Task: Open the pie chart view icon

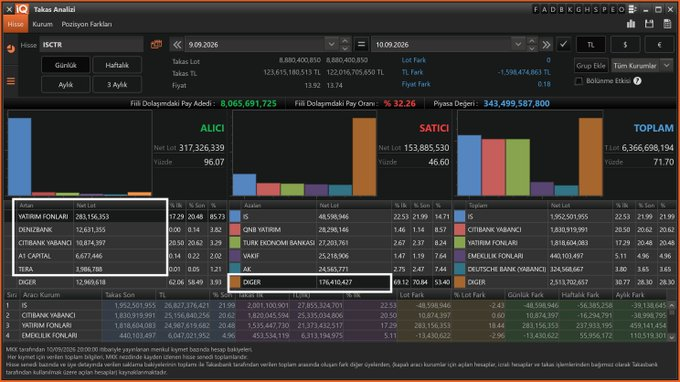Action: pyautogui.click(x=11, y=49)
